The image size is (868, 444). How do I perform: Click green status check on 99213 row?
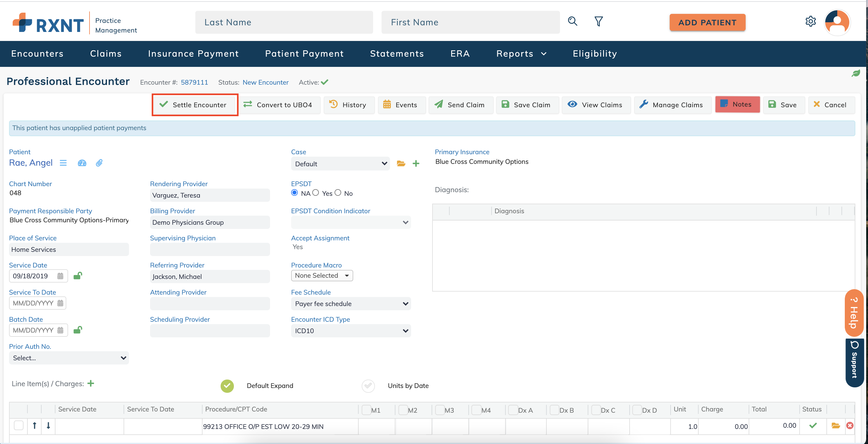click(813, 426)
